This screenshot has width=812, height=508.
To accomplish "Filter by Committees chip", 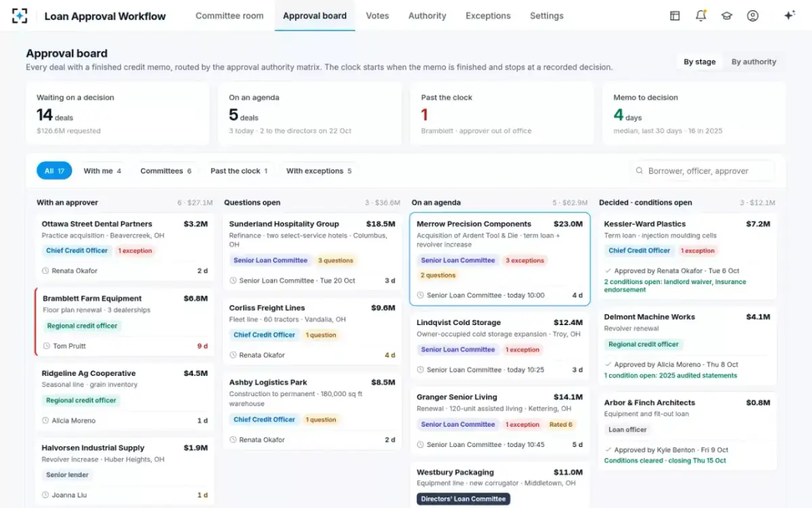I will pos(166,171).
